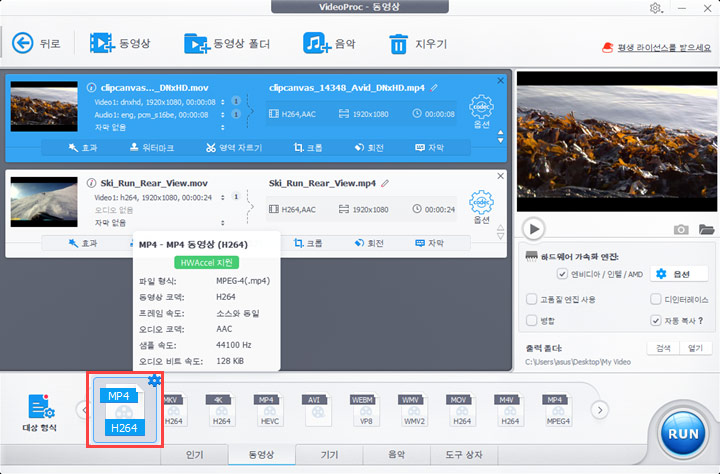Viewport: 720px width, 474px height.
Task: Show next formats with right arrow
Action: 600,410
